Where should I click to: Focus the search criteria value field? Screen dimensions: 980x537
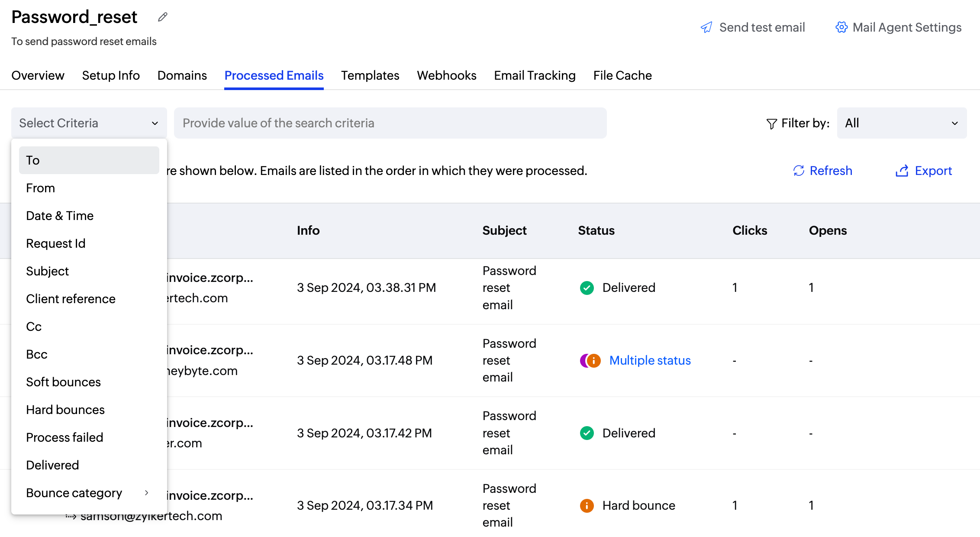pos(390,123)
